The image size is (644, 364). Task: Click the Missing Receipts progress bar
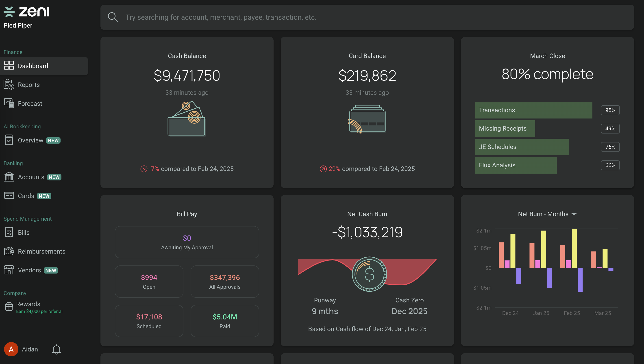(x=505, y=129)
